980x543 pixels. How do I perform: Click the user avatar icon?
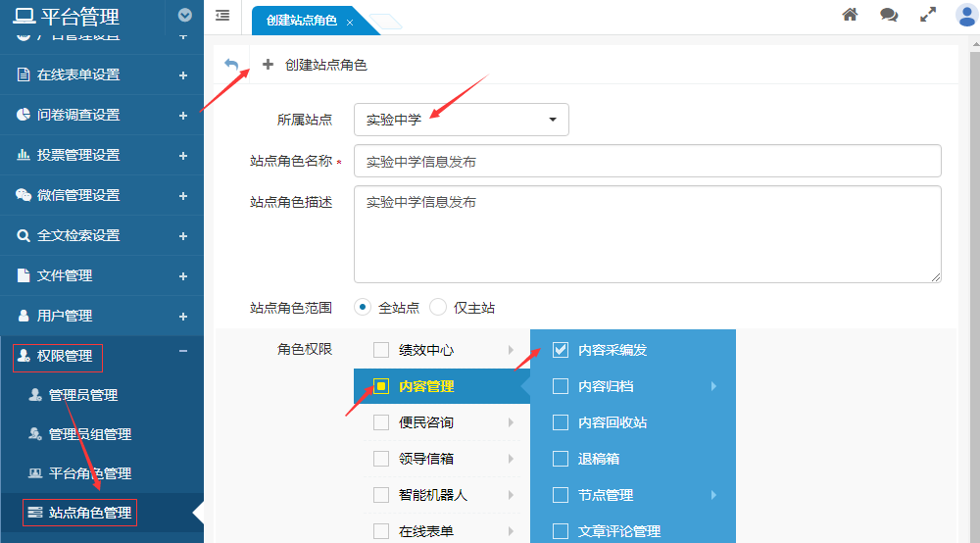pyautogui.click(x=966, y=15)
